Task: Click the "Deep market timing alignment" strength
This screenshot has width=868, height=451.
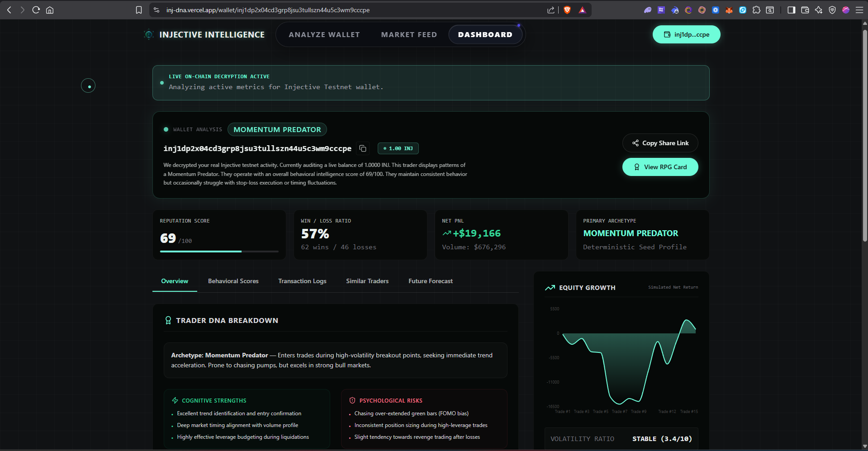Action: tap(237, 425)
